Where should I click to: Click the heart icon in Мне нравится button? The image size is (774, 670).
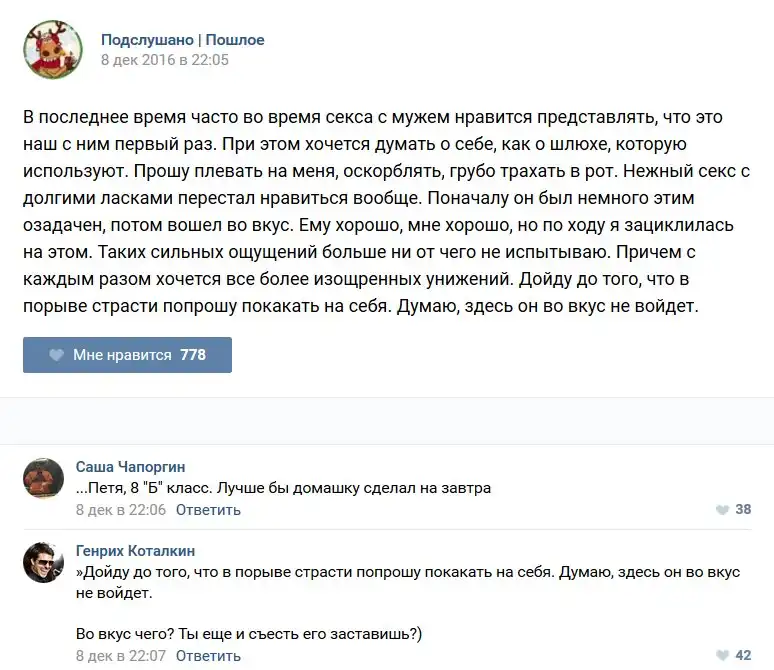pos(58,355)
